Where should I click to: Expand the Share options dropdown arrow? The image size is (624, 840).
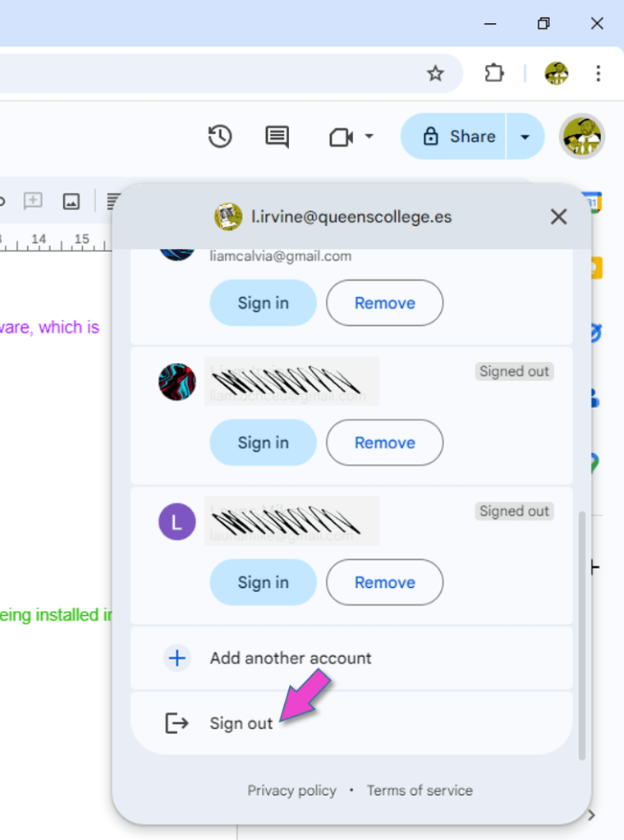[x=525, y=136]
